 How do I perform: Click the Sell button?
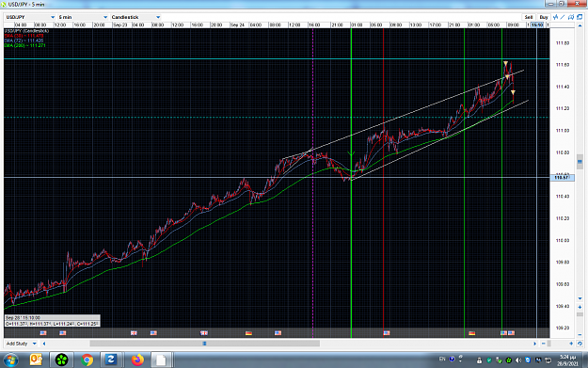point(529,17)
